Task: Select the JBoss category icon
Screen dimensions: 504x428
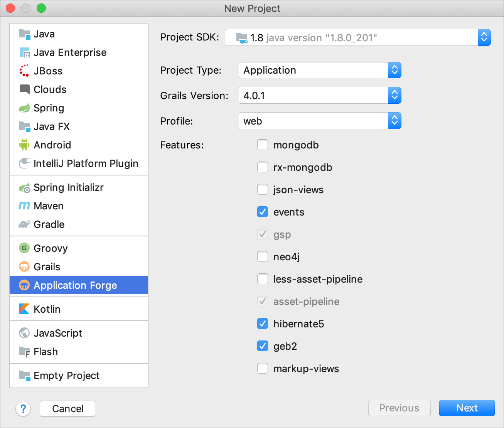Action: click(x=24, y=71)
